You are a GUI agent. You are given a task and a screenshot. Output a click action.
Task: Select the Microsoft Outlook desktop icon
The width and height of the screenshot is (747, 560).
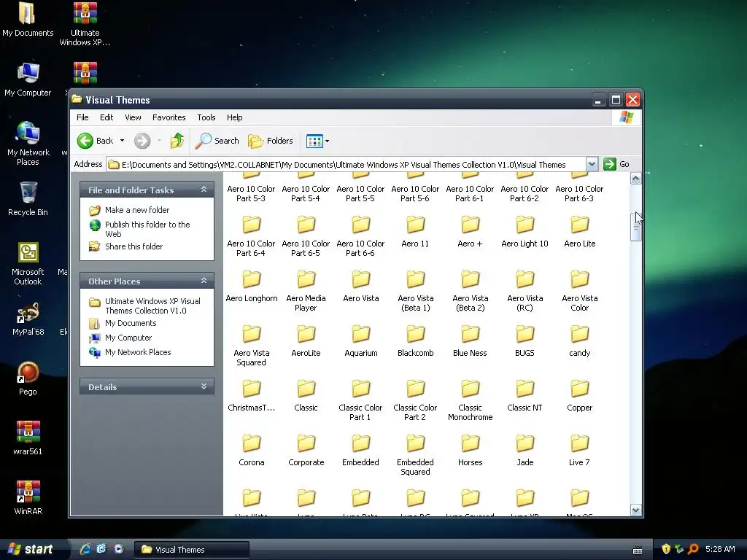click(28, 264)
